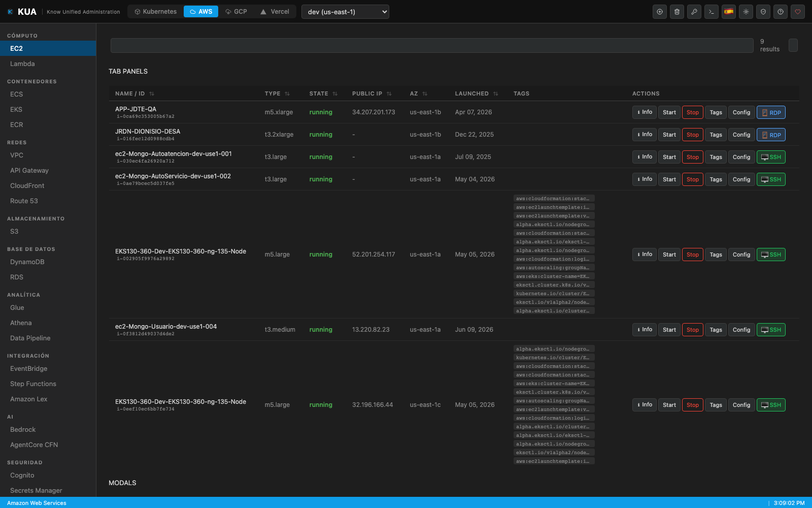Click Info for APP-JDTE-QA instance

click(x=645, y=112)
